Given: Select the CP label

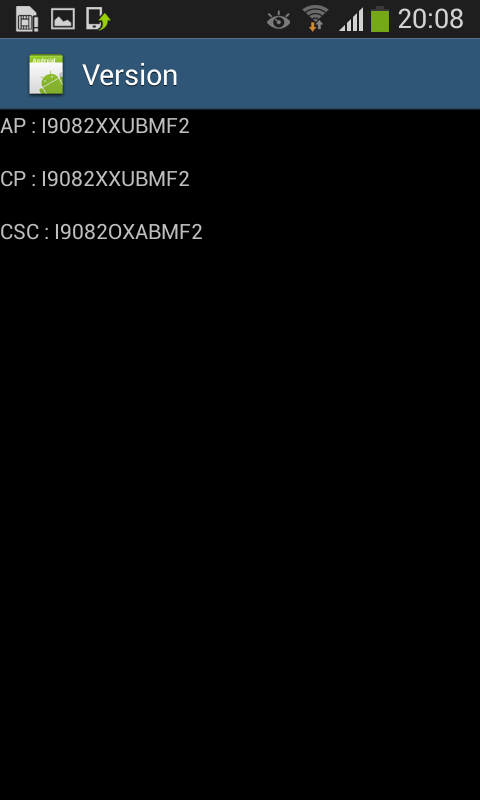Looking at the screenshot, I should tap(13, 179).
